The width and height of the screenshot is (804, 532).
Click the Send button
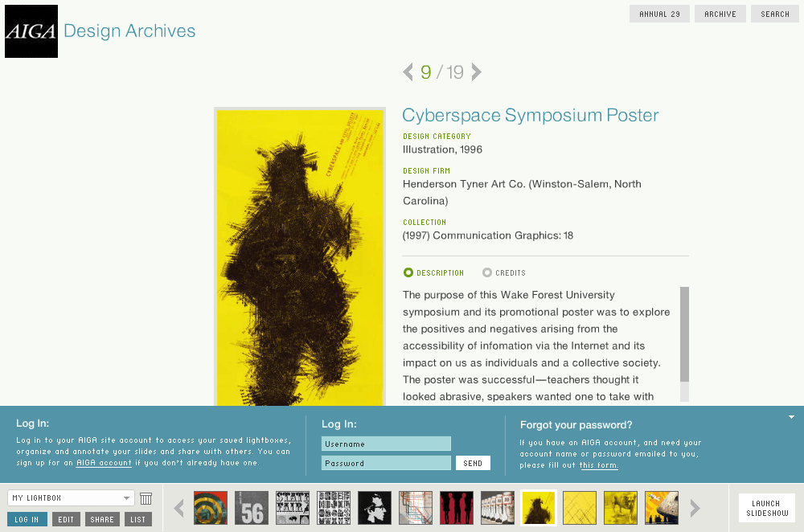473,464
